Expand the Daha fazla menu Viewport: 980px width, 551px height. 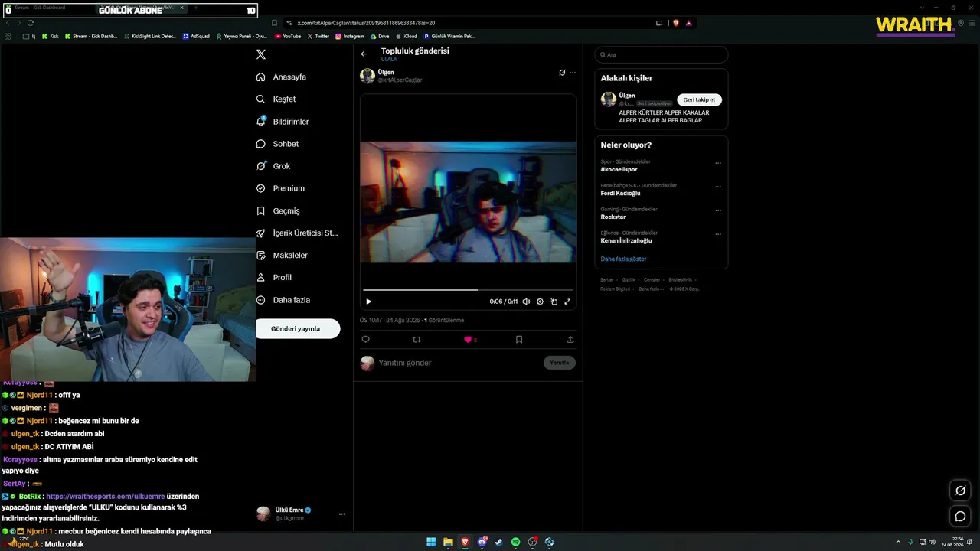(283, 300)
